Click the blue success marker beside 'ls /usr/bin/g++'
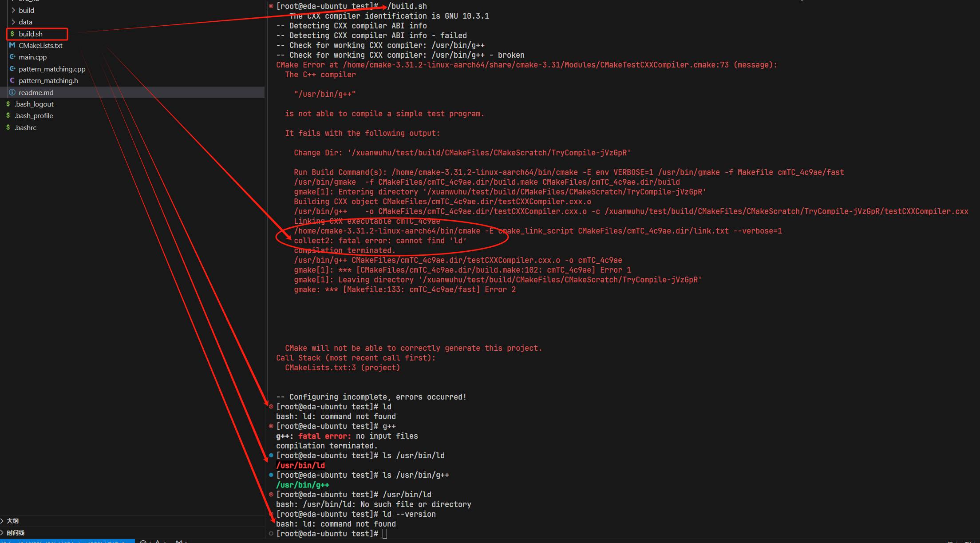The height and width of the screenshot is (543, 980). (x=271, y=475)
